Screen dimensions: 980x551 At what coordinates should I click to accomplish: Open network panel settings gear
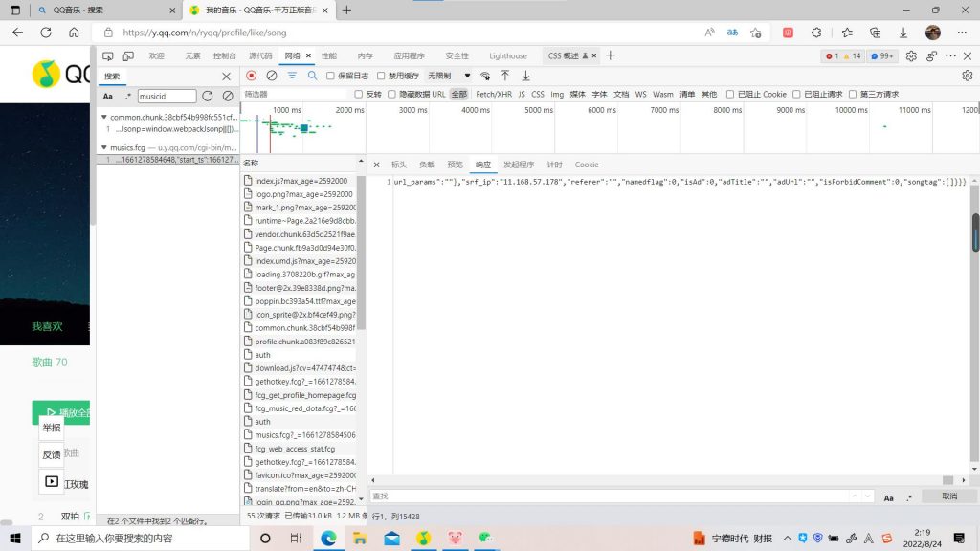click(967, 76)
